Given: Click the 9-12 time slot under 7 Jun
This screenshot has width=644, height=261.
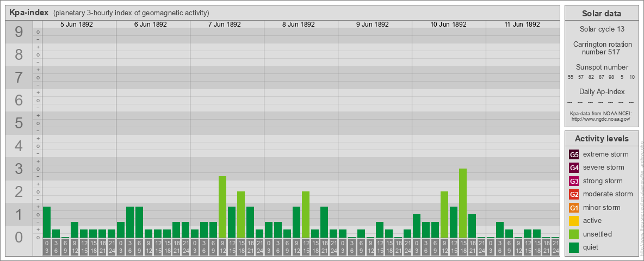Looking at the screenshot, I should click(222, 247).
